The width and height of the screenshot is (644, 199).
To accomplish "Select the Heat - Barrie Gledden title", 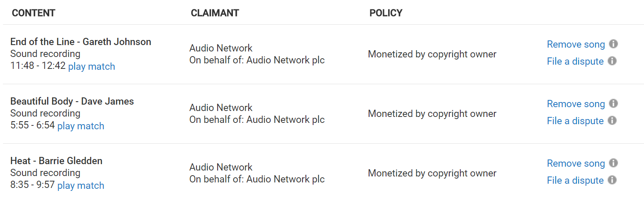I will tap(56, 161).
